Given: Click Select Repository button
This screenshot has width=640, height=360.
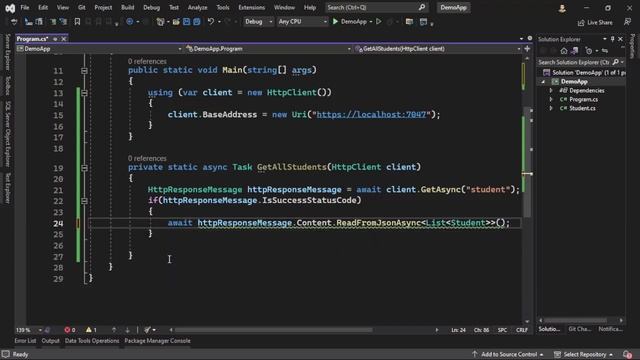Looking at the screenshot, I should point(584,354).
